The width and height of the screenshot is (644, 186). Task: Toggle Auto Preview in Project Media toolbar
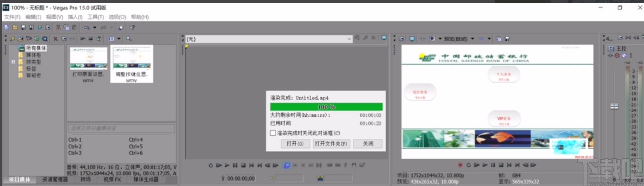pyautogui.click(x=99, y=38)
